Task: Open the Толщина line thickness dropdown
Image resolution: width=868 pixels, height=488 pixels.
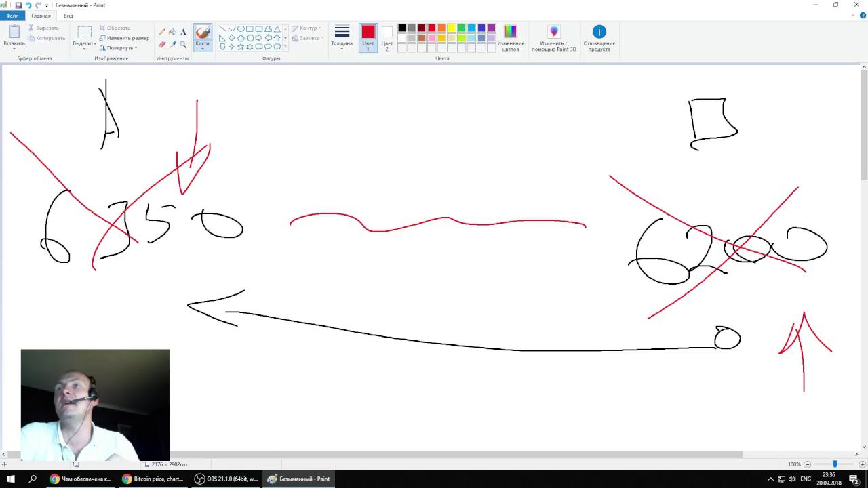Action: 342,38
